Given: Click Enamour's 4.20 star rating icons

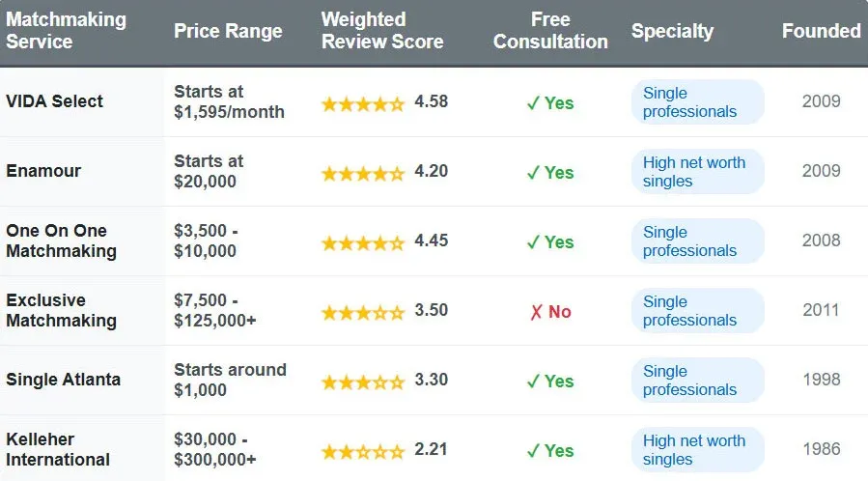Looking at the screenshot, I should point(363,173).
